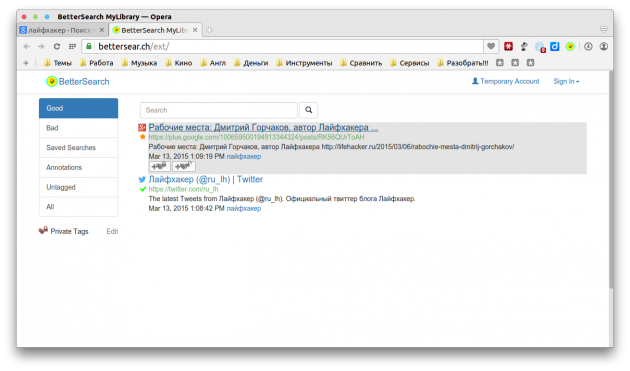This screenshot has width=630, height=371.
Task: Select the Bad category
Action: tap(78, 128)
